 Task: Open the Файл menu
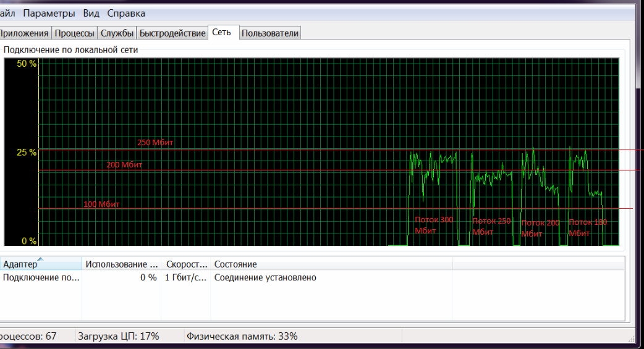[x=6, y=13]
